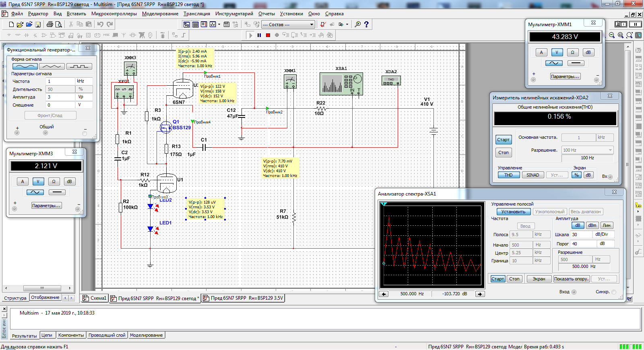Select triangle waveform in function generator
This screenshot has width=644, height=350.
[x=52, y=66]
